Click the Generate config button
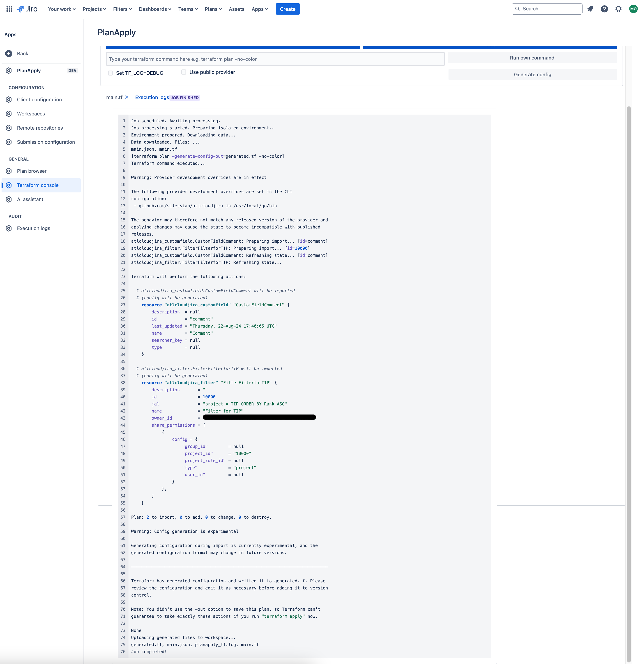644x664 pixels. pos(532,75)
